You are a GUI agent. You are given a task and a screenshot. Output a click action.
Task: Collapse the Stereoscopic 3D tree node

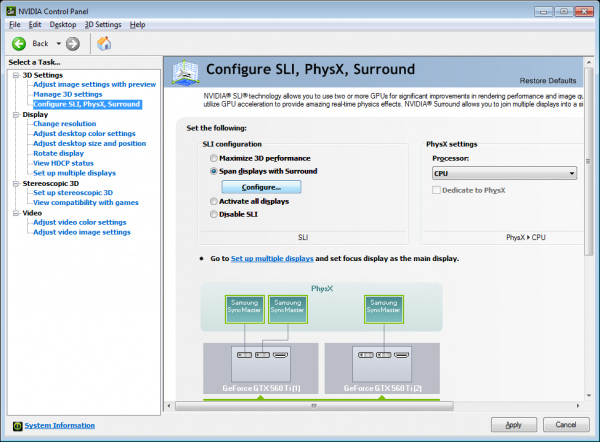(16, 184)
